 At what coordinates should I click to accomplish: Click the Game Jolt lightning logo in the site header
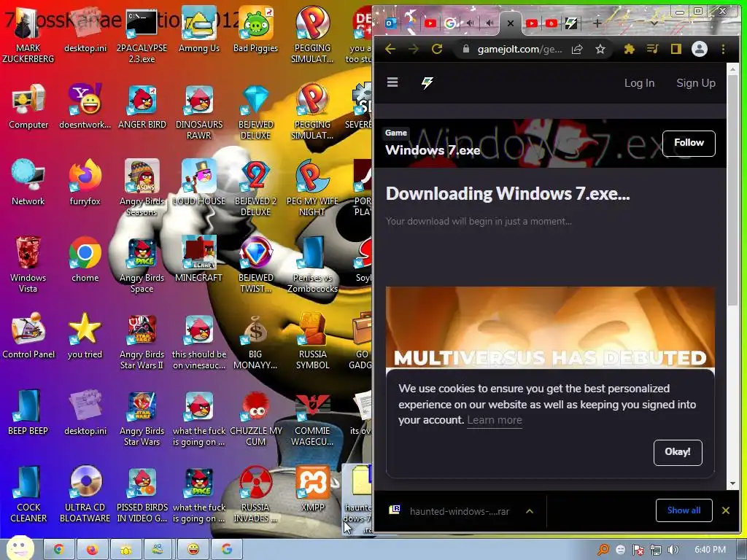coord(427,83)
